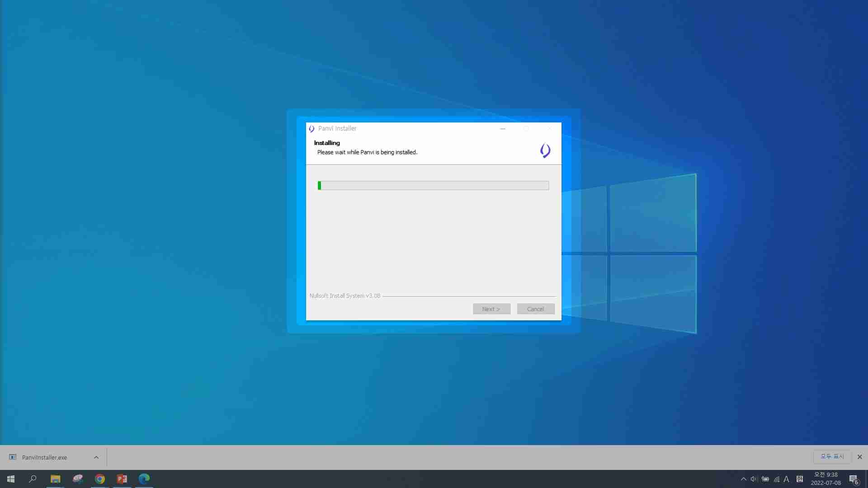The width and height of the screenshot is (868, 488).
Task: Open the Windows Start menu
Action: point(11,479)
